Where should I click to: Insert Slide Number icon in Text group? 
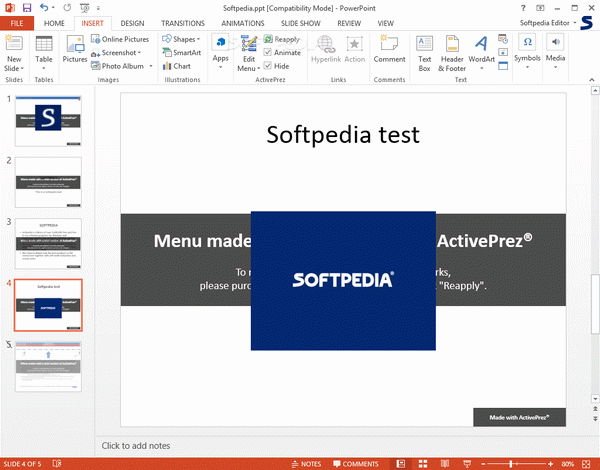[x=503, y=52]
